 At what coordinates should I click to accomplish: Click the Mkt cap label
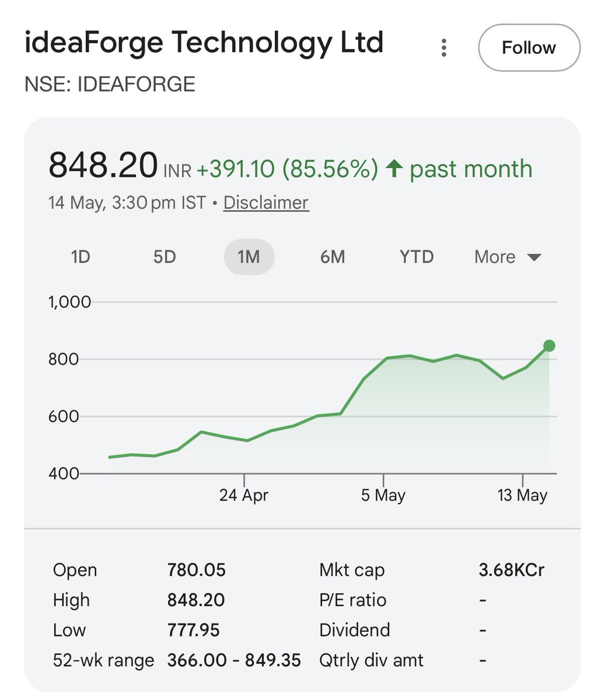(352, 570)
